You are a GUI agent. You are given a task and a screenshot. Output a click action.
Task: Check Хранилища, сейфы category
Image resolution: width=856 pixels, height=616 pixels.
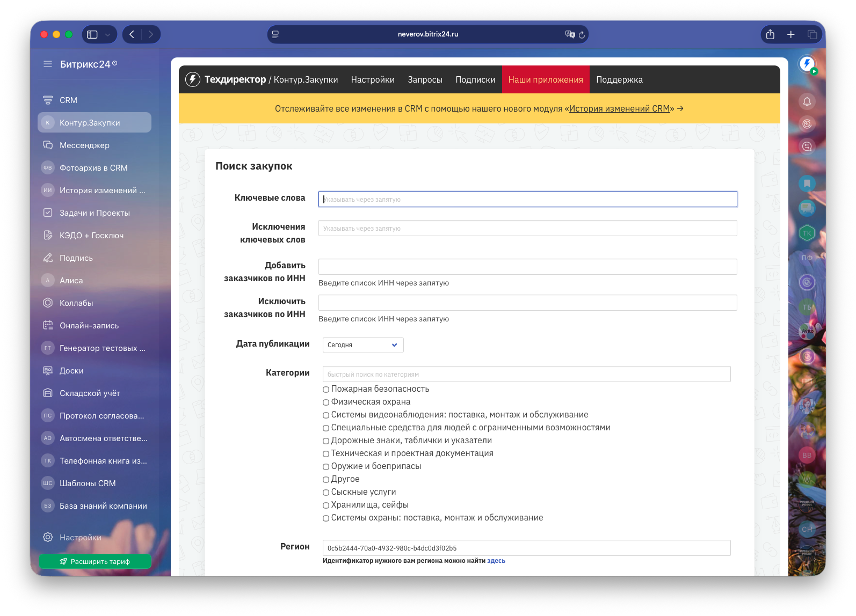(x=326, y=505)
